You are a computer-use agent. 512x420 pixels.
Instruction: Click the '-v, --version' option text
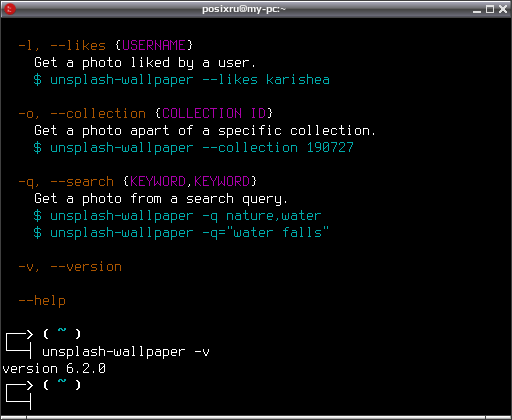[x=70, y=267]
